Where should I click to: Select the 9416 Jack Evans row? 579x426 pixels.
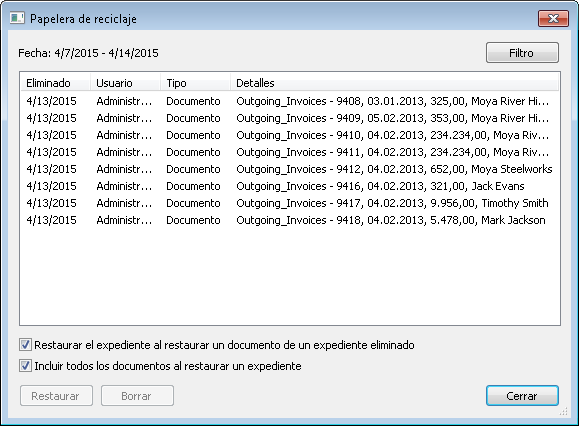coord(290,186)
